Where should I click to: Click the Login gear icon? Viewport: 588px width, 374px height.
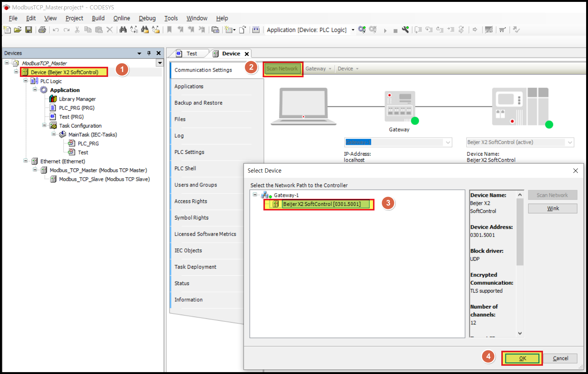(x=362, y=30)
